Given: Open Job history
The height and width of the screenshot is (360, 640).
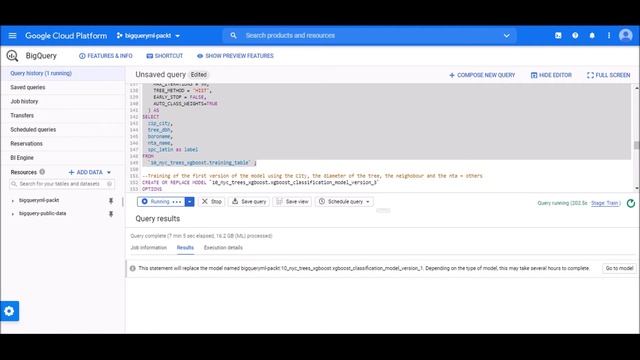Looking at the screenshot, I should point(63,101).
